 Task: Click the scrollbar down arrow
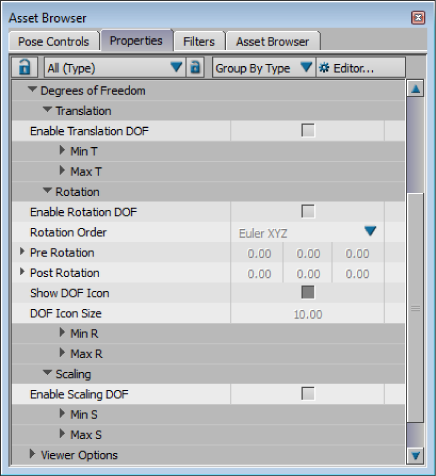point(415,455)
